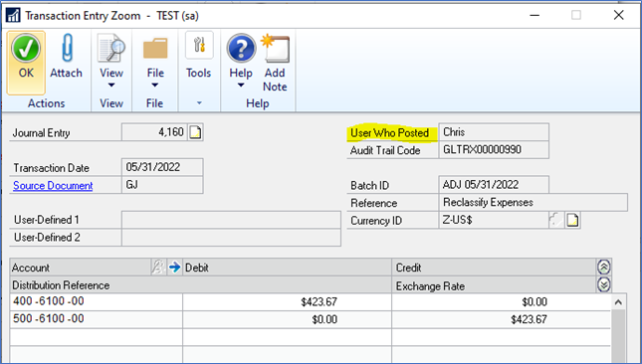The width and height of the screenshot is (642, 364).
Task: Open the Source Document link
Action: [x=53, y=186]
